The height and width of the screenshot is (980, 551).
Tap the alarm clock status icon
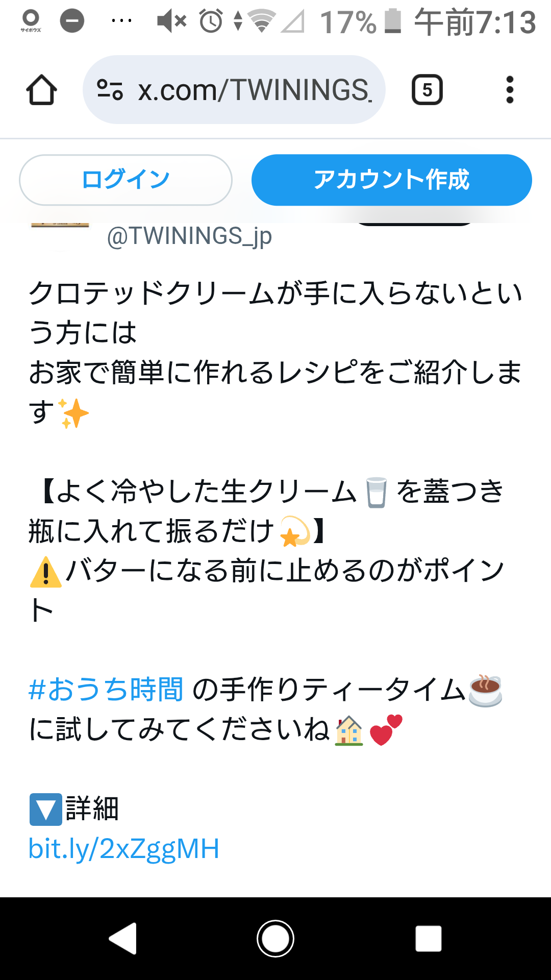tap(211, 21)
